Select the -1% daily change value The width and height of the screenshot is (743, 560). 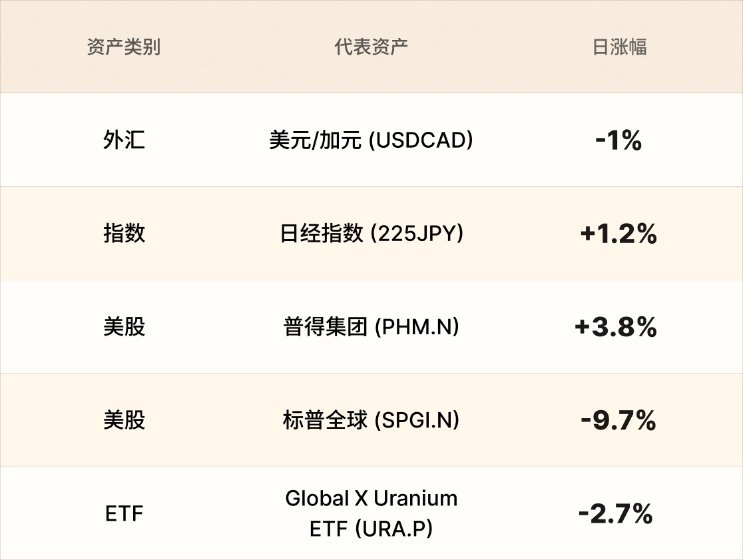tap(619, 140)
